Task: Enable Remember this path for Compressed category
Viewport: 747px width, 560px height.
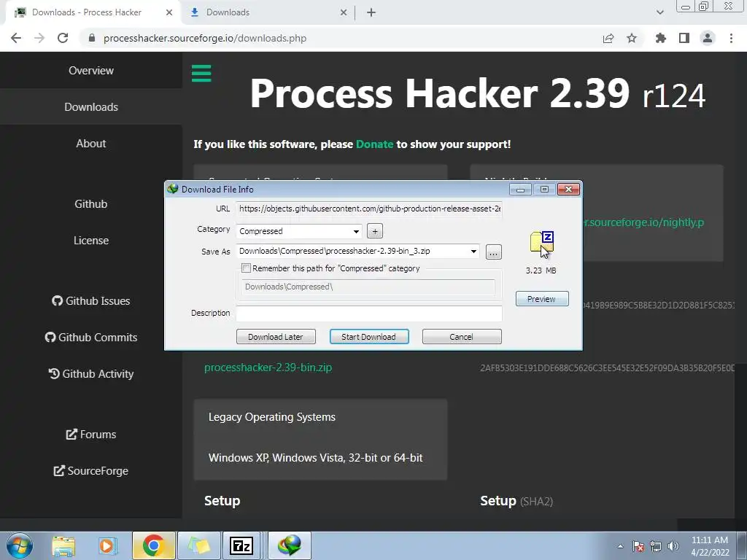Action: [x=247, y=268]
